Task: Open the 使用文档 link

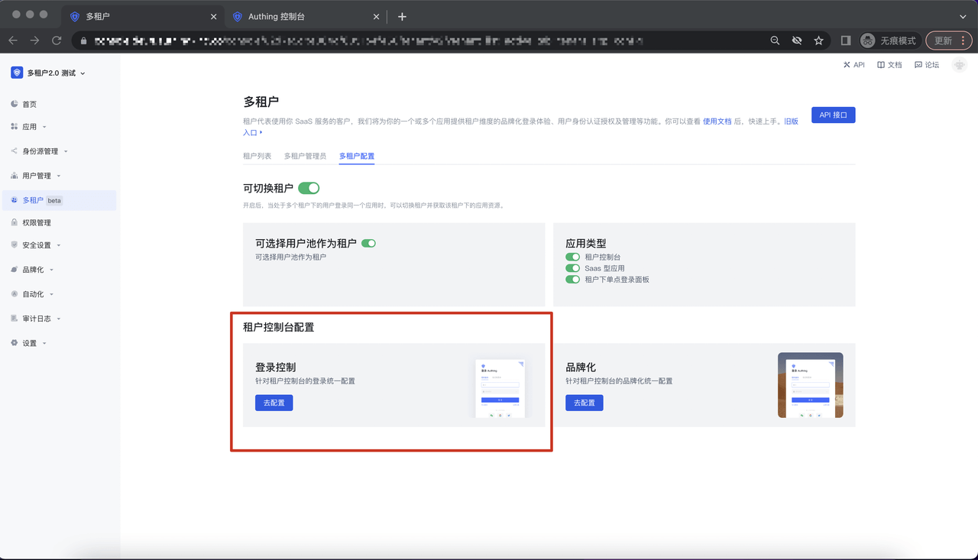Action: coord(717,121)
